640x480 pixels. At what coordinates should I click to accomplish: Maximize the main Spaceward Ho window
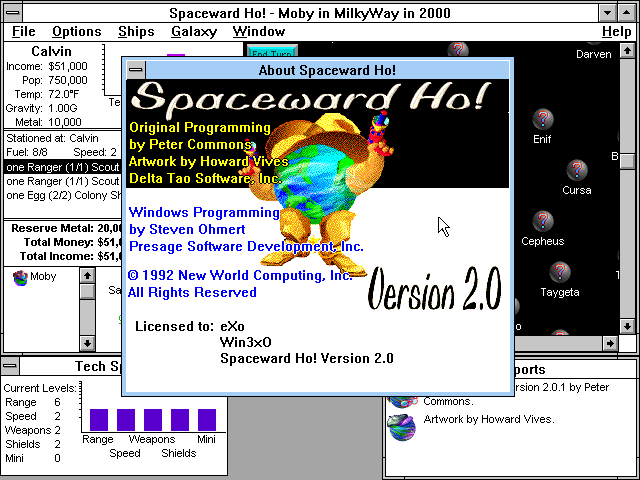(627, 13)
